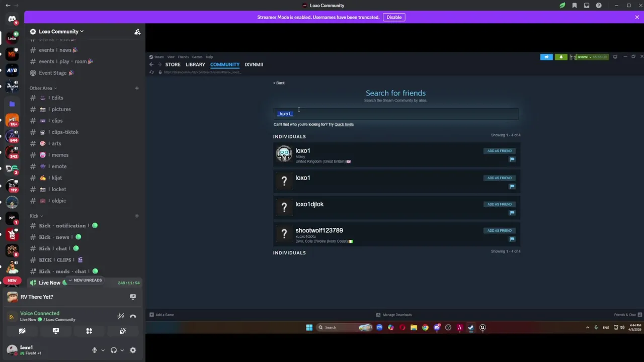Open Unreal Engine from the taskbar
644x362 pixels.
pos(482,327)
